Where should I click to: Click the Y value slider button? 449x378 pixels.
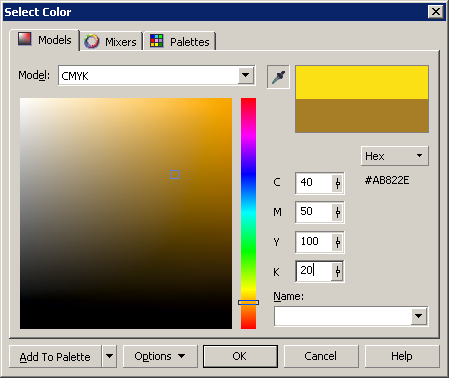(338, 242)
